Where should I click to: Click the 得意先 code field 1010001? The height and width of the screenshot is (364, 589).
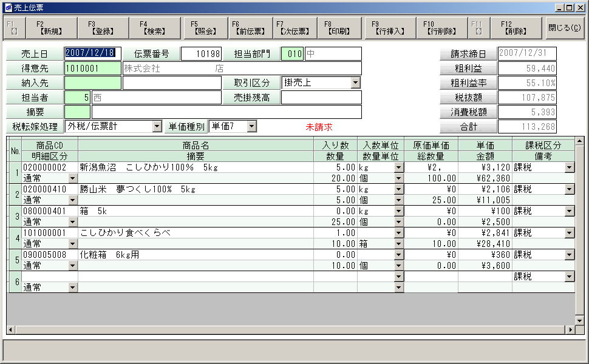coord(92,68)
